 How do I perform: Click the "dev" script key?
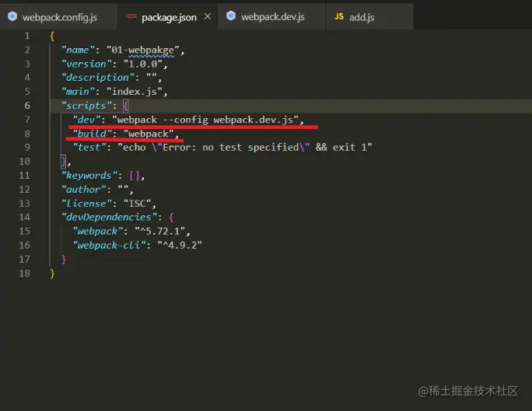point(86,120)
